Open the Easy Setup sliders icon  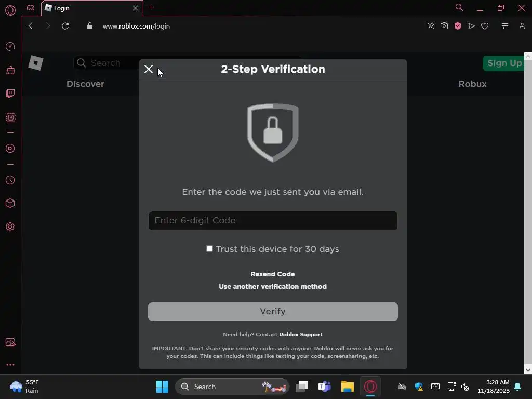[x=505, y=26]
